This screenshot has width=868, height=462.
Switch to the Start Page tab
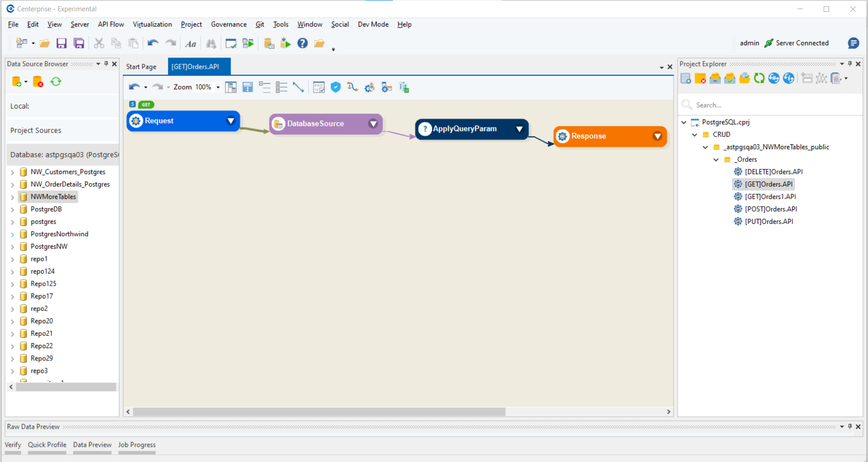point(141,67)
